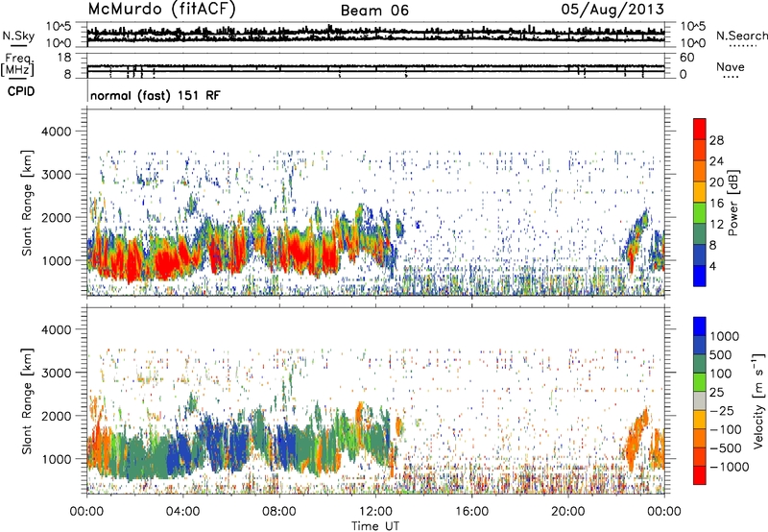This screenshot has height=532, width=768.
Task: Click the 18 MHz frequency tick label
Action: pos(65,58)
